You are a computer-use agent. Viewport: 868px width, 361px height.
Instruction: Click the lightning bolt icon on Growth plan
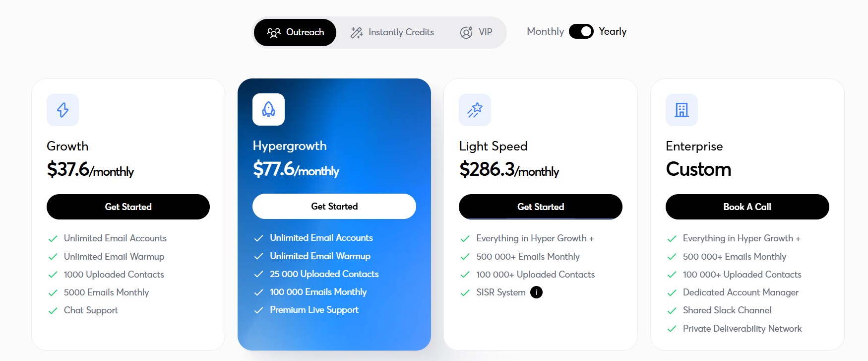[62, 110]
